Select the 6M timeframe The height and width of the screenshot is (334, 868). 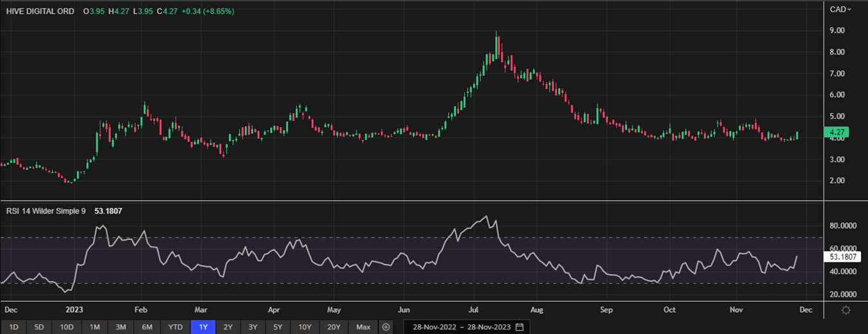click(x=147, y=327)
